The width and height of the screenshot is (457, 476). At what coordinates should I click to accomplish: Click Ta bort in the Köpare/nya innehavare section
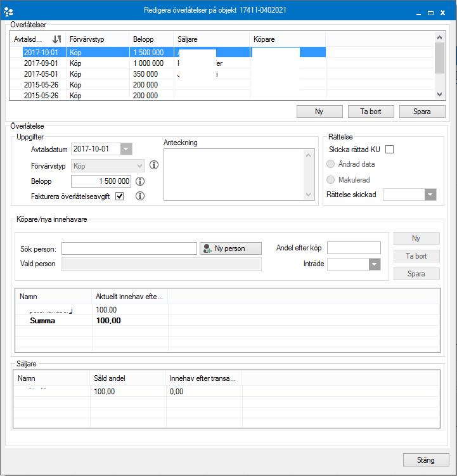(x=416, y=256)
